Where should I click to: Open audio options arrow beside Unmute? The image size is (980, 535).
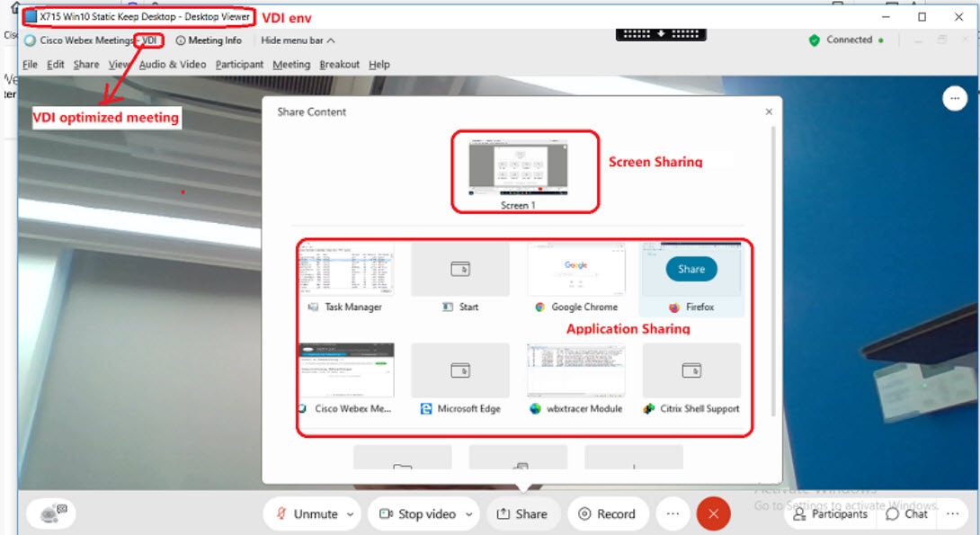click(x=350, y=513)
